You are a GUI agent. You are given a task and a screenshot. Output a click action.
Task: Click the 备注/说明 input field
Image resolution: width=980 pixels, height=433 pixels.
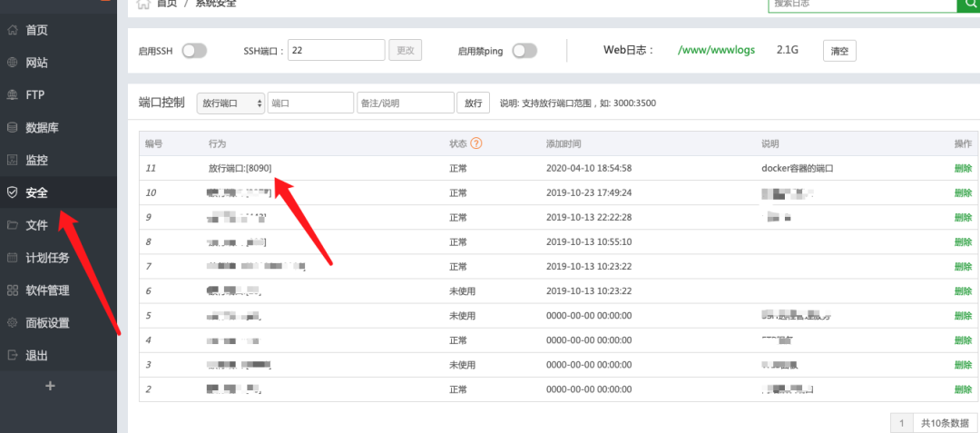click(406, 103)
